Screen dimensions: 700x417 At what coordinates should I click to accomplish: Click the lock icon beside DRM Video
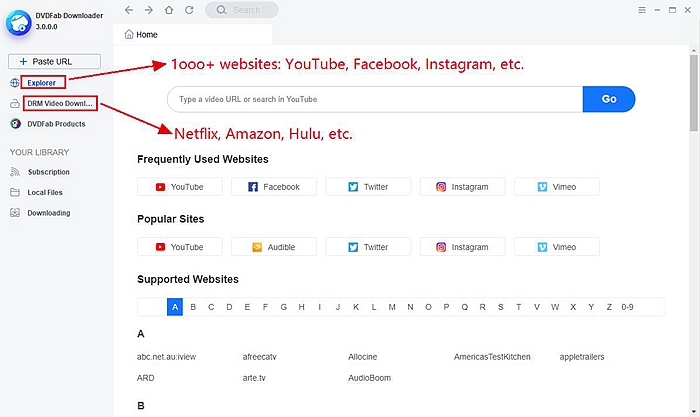point(15,104)
